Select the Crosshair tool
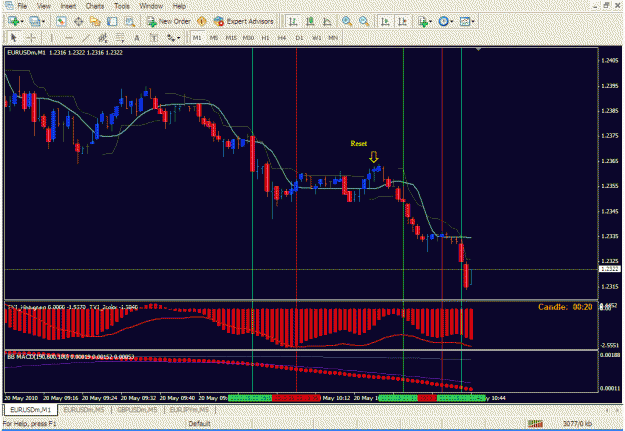625x431 pixels. coord(31,38)
